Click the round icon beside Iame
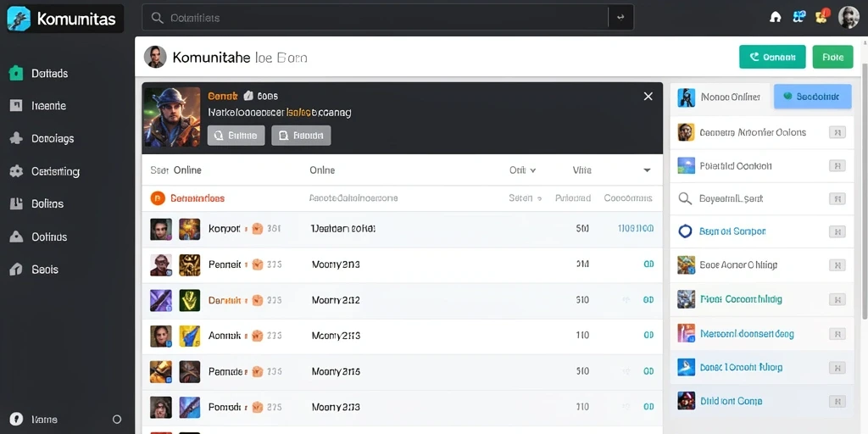The image size is (868, 434). [x=17, y=419]
